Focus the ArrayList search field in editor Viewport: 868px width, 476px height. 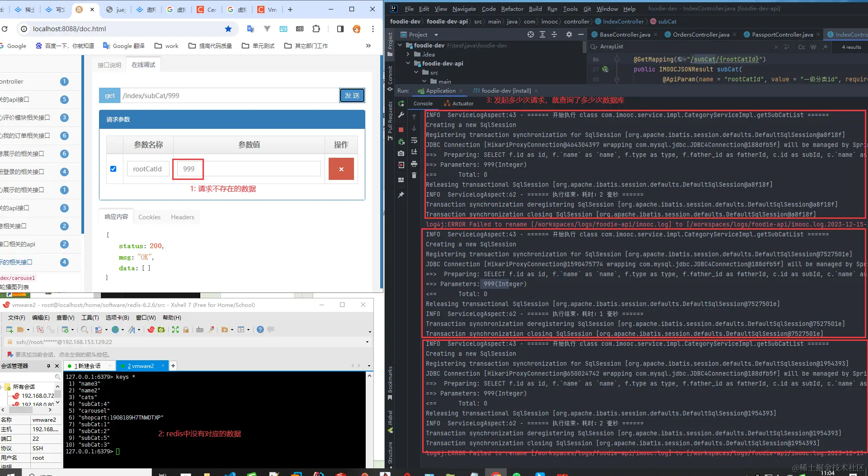pos(683,47)
